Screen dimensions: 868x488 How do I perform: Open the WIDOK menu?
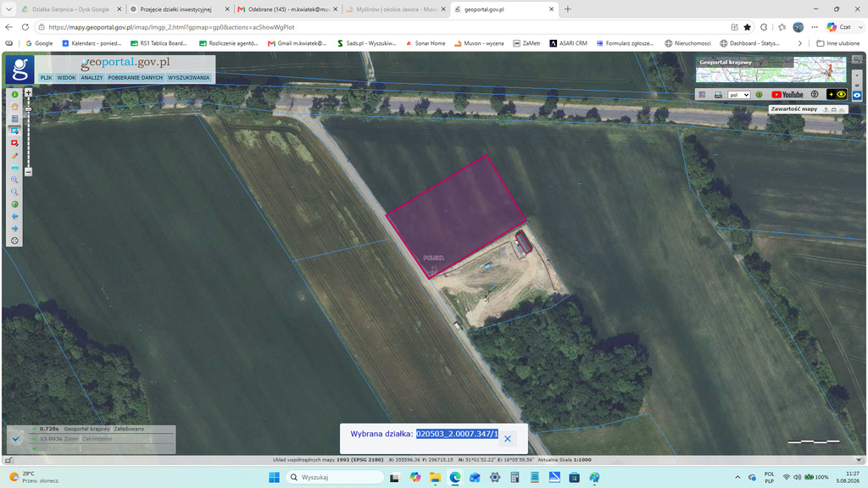pyautogui.click(x=66, y=78)
